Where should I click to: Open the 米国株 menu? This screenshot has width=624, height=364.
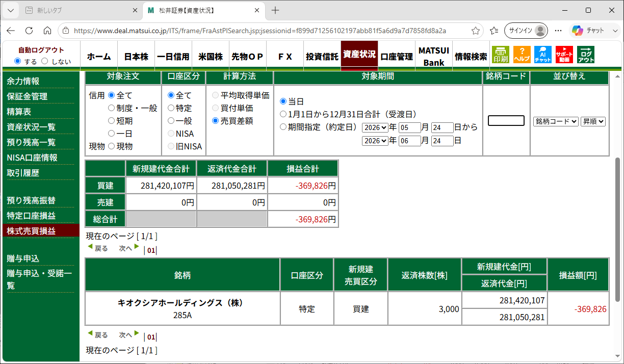(x=211, y=57)
